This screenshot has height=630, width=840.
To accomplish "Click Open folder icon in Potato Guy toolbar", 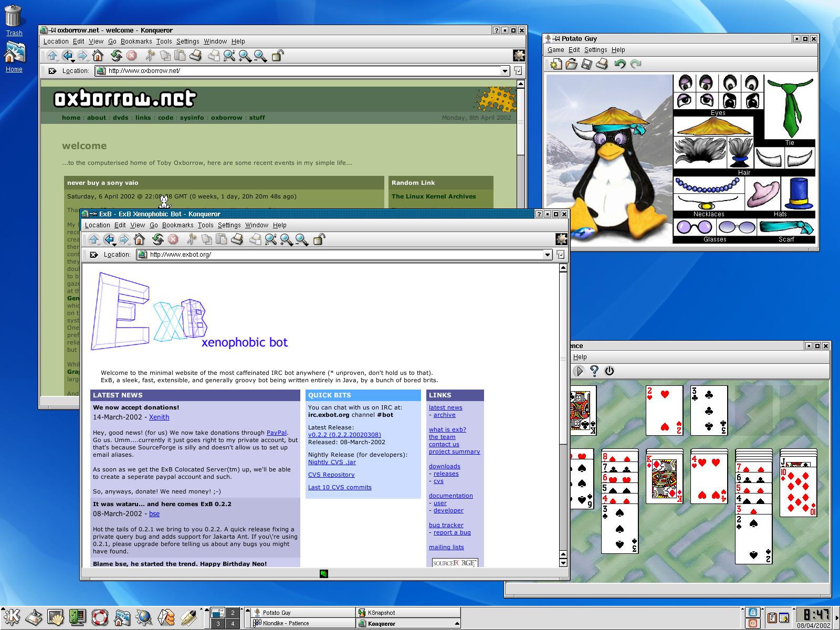I will coord(571,64).
